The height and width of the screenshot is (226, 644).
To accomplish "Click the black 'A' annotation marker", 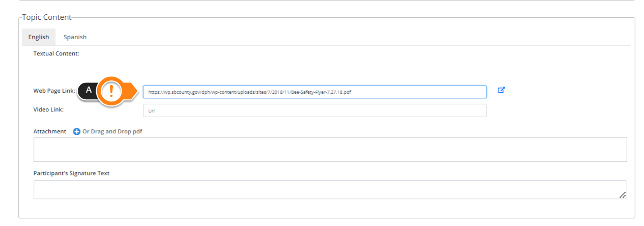I will (x=89, y=91).
